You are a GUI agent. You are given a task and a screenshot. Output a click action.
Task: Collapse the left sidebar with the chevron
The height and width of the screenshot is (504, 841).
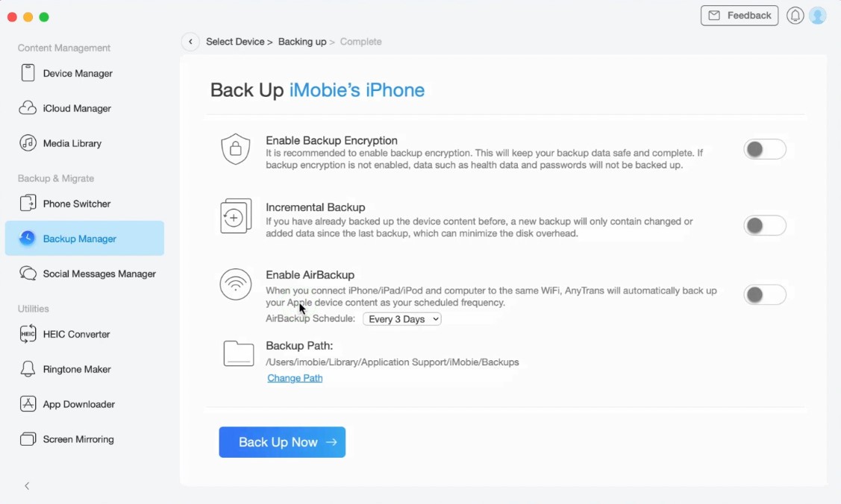pyautogui.click(x=27, y=486)
